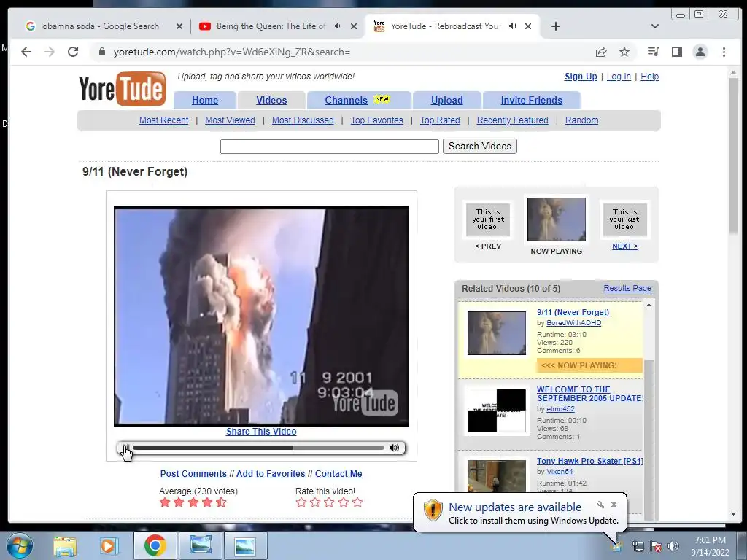The height and width of the screenshot is (560, 747).
Task: Click the address bar URL
Action: click(231, 52)
